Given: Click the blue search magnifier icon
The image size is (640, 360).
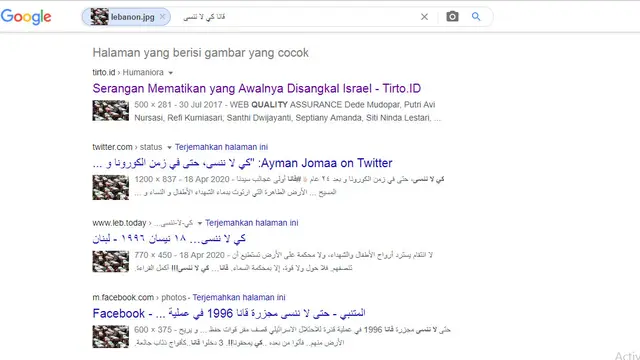Looking at the screenshot, I should tap(476, 17).
